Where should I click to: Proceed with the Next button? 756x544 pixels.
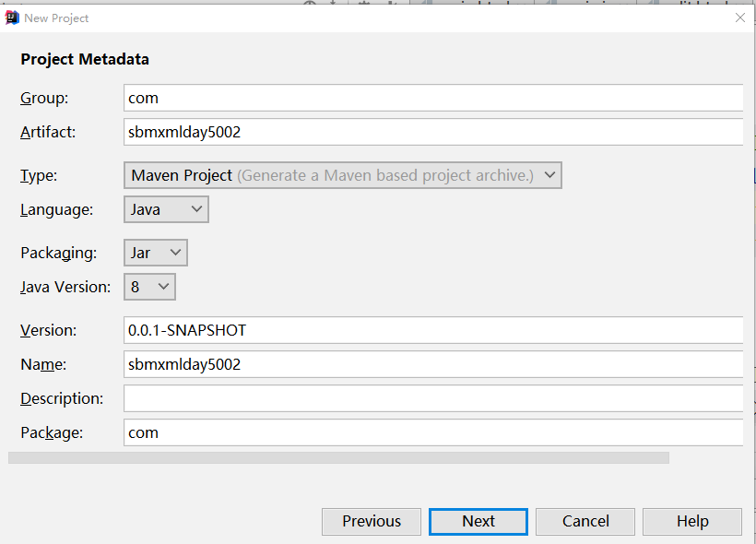click(478, 521)
